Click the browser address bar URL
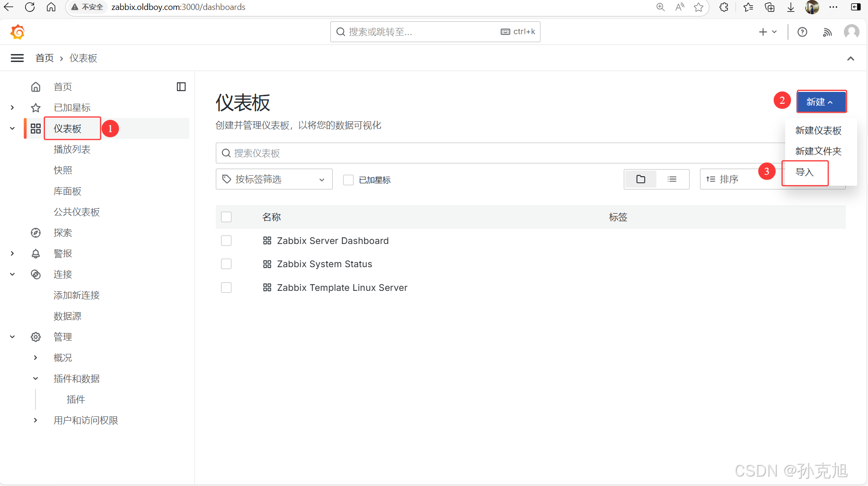The image size is (868, 486). coord(178,7)
